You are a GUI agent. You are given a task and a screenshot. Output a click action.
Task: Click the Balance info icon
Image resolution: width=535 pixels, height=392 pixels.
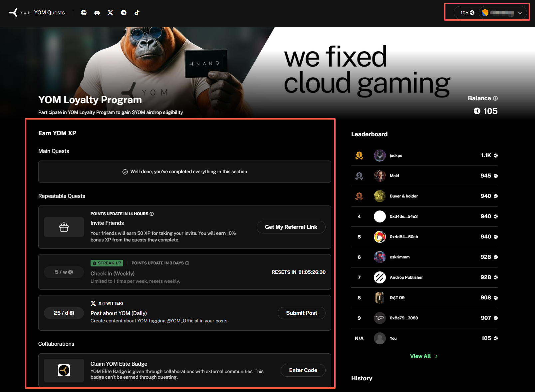coord(495,98)
